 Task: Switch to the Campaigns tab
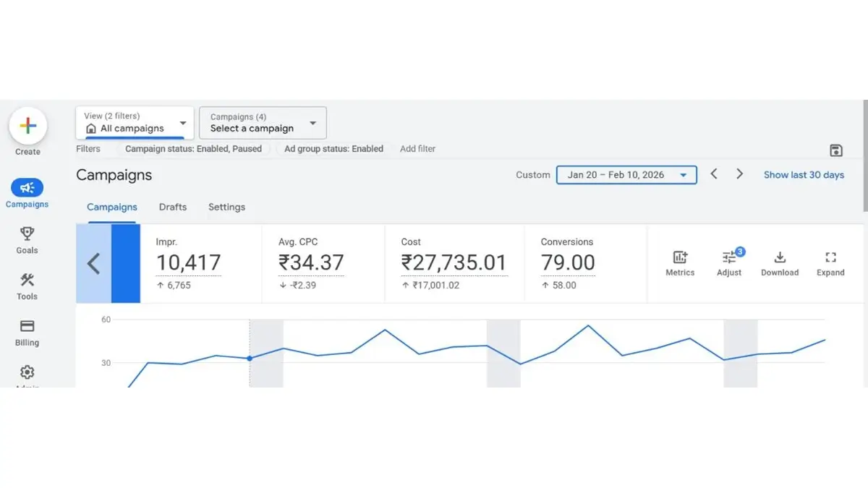pos(111,207)
